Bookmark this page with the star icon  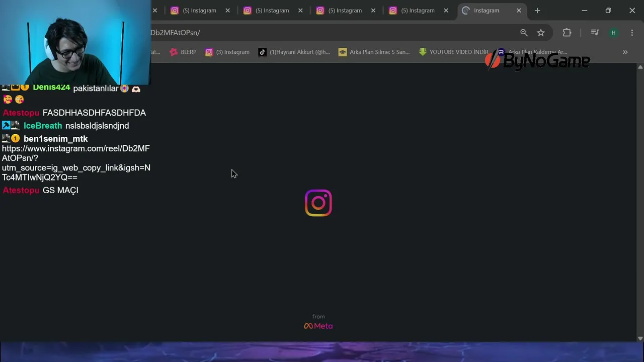tap(541, 33)
